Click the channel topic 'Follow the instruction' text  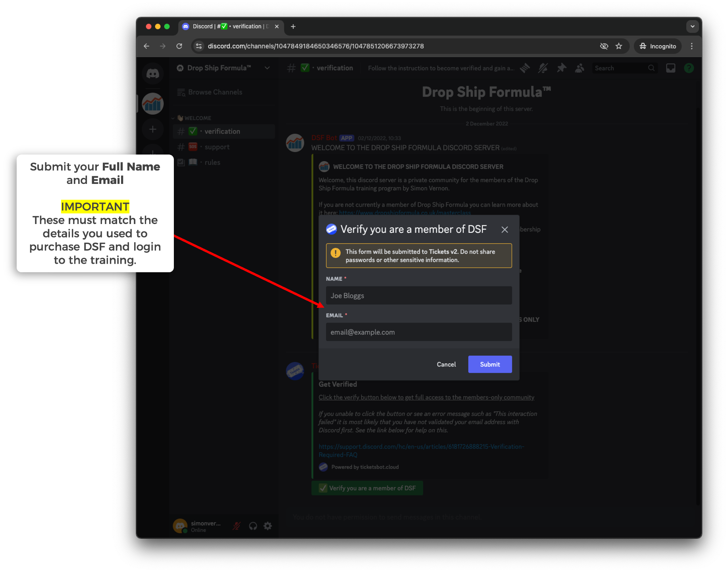(441, 68)
